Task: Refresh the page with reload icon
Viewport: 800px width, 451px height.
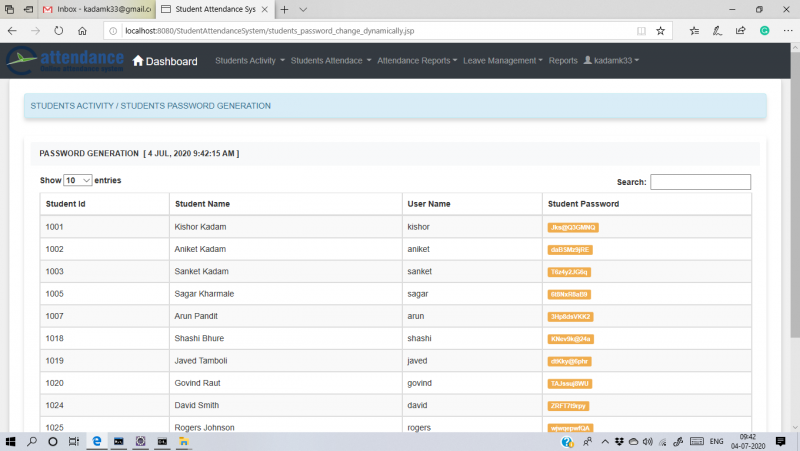Action: click(x=59, y=31)
